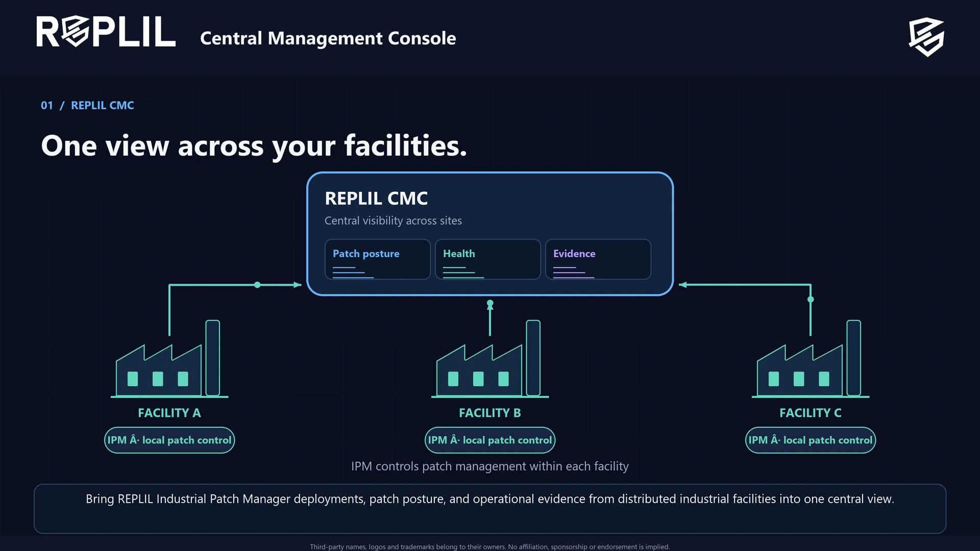
Task: Click Facility C's IPM local patch control pill
Action: click(811, 440)
